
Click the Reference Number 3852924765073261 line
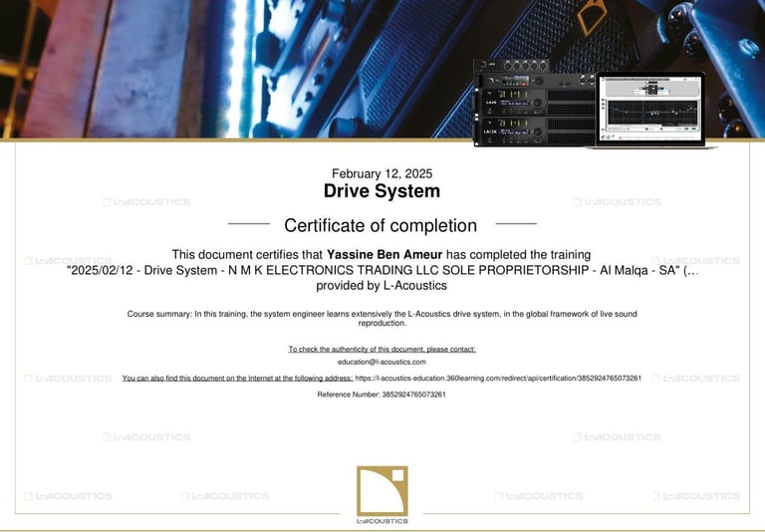click(382, 395)
